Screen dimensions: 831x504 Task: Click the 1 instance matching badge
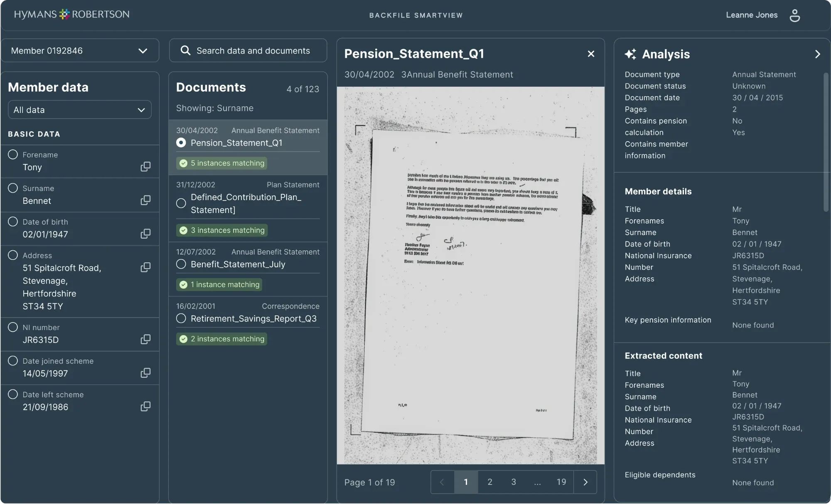click(x=219, y=285)
